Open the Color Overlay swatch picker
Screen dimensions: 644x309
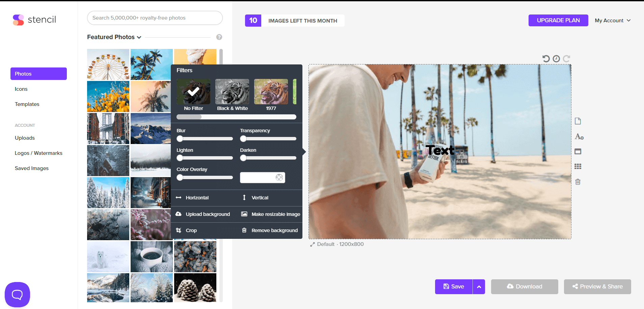pos(279,177)
